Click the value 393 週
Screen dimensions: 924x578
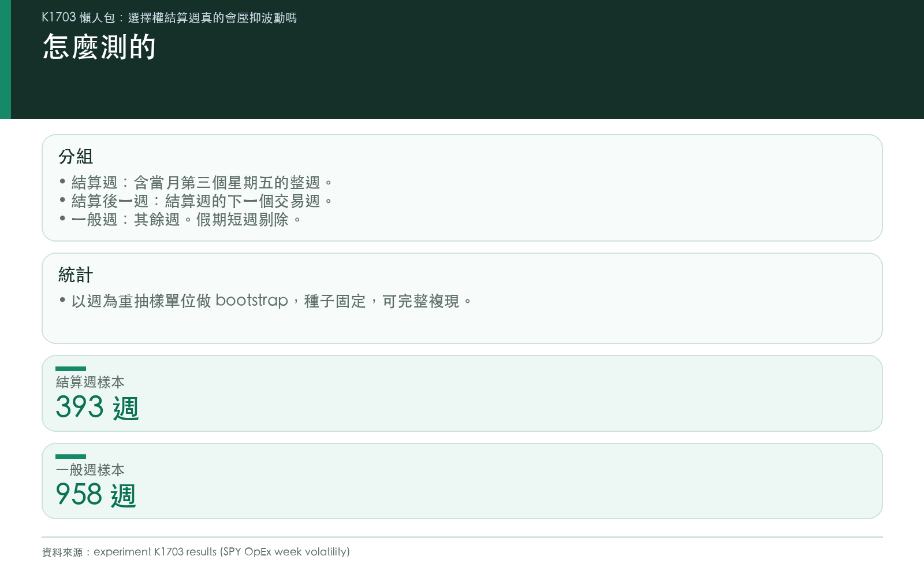[98, 407]
